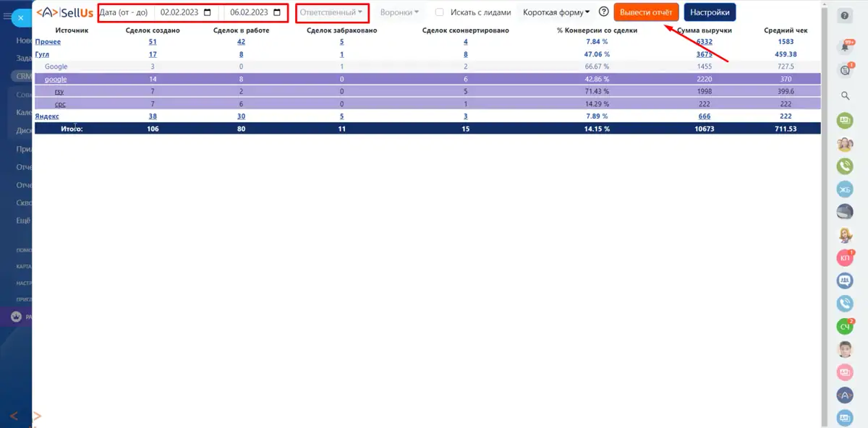
Task: Click the help question mark in right sidebar
Action: click(x=845, y=17)
